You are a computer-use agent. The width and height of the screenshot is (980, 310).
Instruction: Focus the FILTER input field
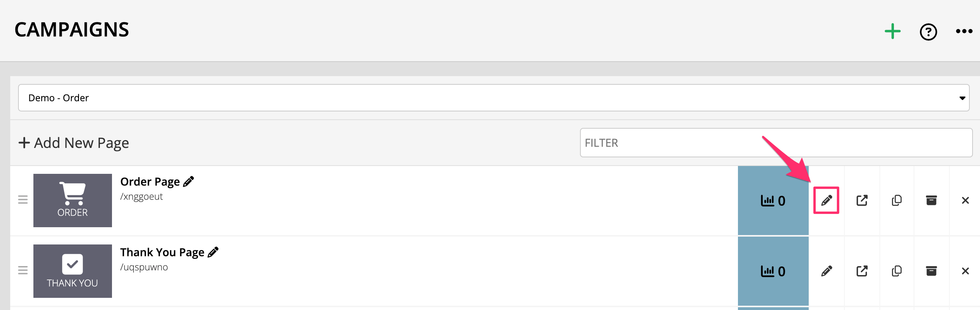(x=776, y=143)
